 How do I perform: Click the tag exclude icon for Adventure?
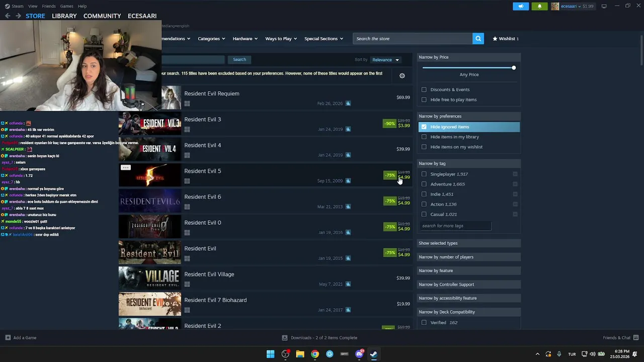pos(515,184)
